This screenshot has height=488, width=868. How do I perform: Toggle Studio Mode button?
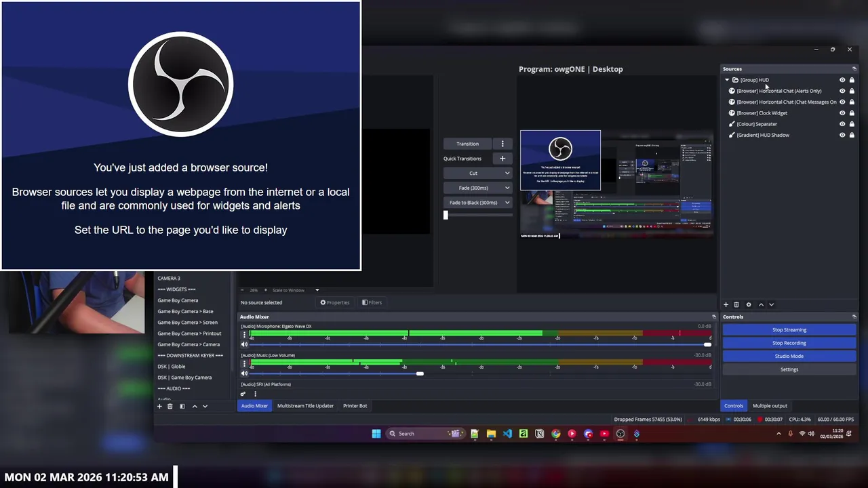pyautogui.click(x=789, y=357)
